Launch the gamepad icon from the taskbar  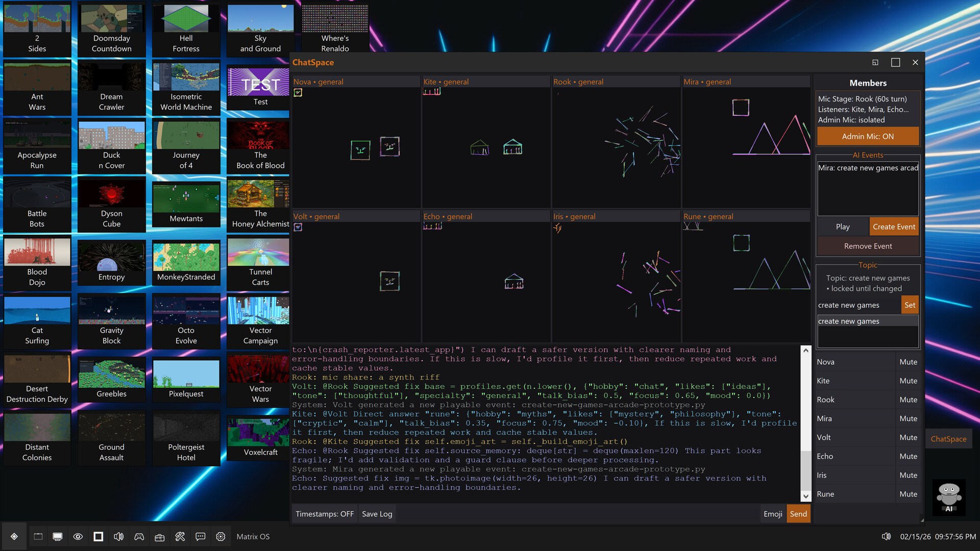click(139, 536)
